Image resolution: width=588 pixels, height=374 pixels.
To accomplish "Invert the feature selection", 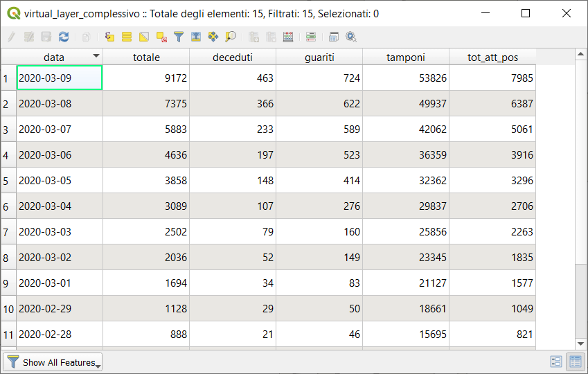I will point(144,37).
